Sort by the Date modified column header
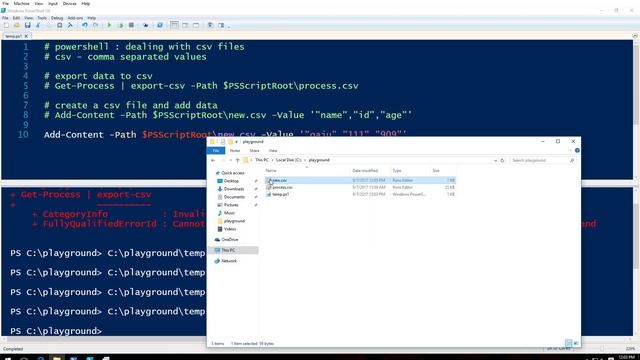Viewport: 640px width, 360px height. [x=365, y=171]
